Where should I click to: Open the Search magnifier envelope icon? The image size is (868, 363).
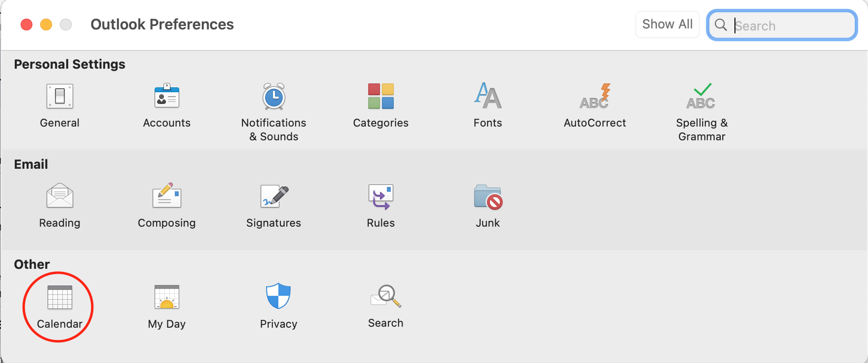click(x=386, y=296)
